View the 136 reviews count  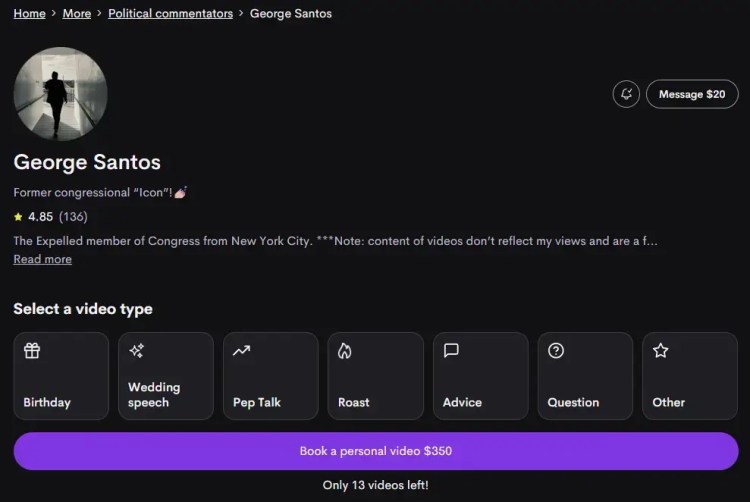click(73, 216)
